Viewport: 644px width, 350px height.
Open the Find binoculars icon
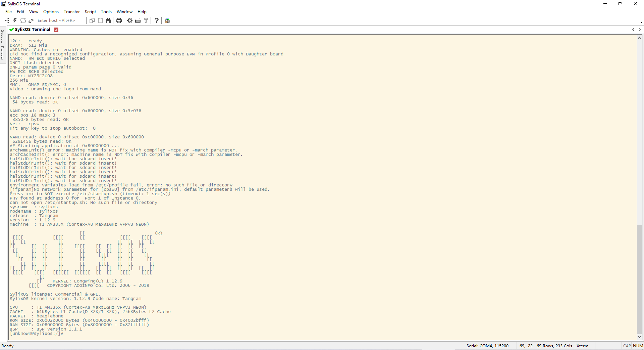[x=108, y=20]
